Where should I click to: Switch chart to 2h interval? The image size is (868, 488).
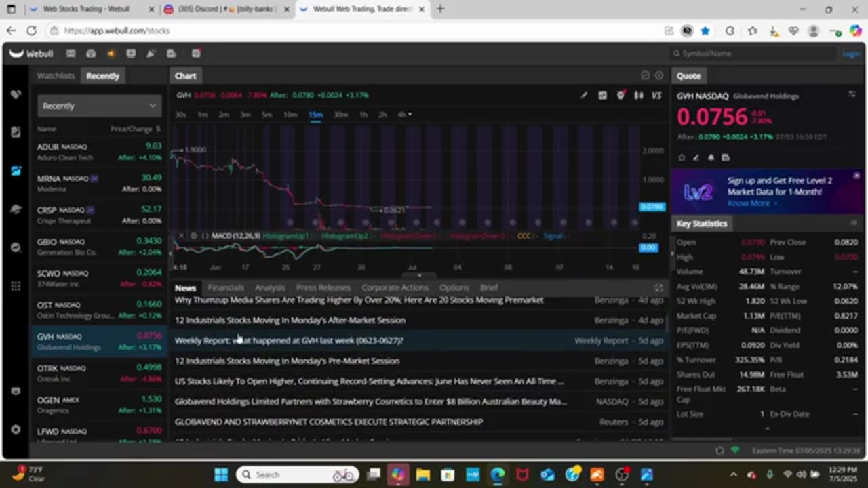pyautogui.click(x=382, y=115)
